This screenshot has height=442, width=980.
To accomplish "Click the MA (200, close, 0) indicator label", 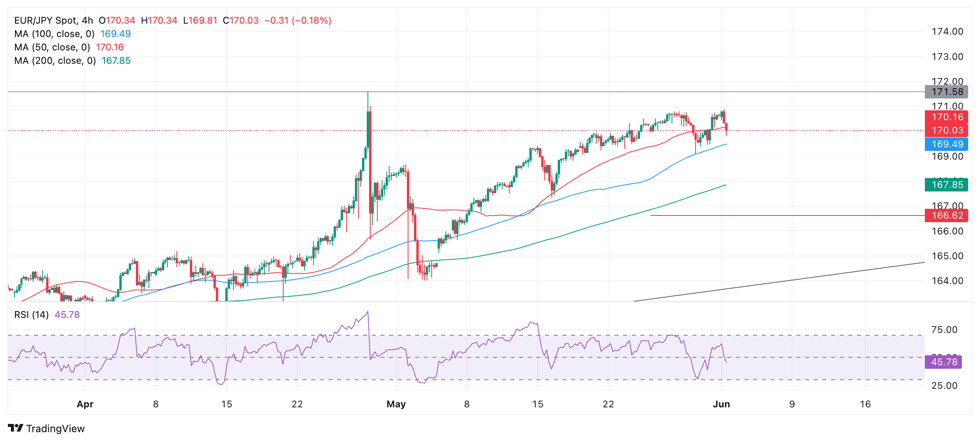I will coord(55,61).
